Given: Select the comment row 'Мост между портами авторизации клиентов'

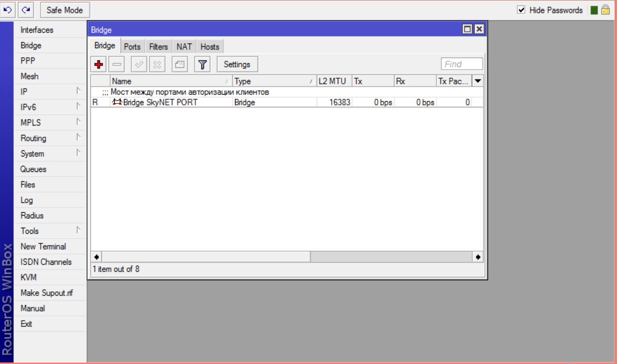Looking at the screenshot, I should [287, 91].
